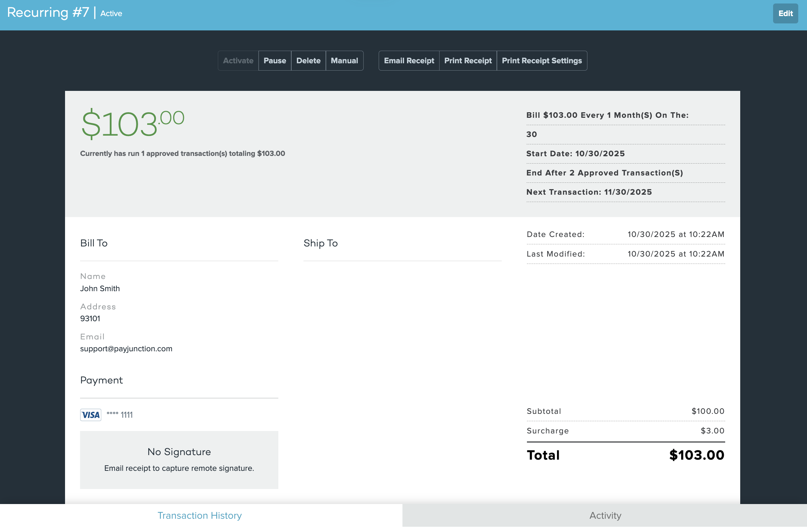This screenshot has height=532, width=807.
Task: Click the Recurring #7 title
Action: pos(48,13)
